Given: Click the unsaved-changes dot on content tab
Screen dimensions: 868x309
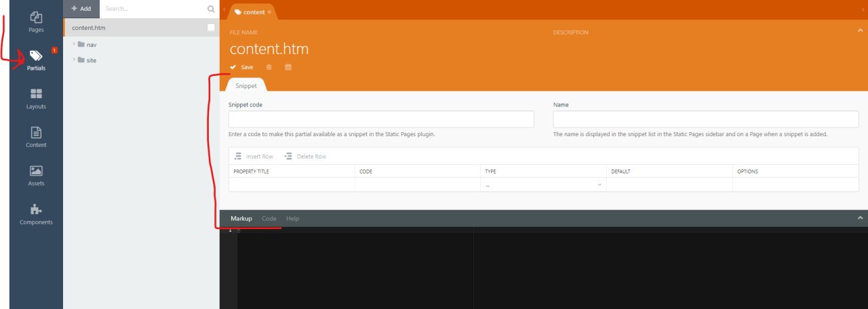Looking at the screenshot, I should click(269, 12).
